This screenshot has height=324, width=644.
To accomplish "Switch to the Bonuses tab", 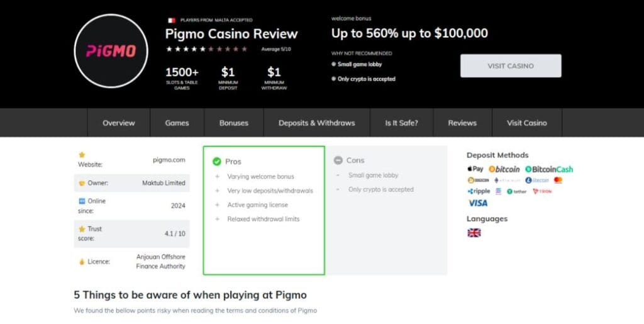I will pos(234,123).
